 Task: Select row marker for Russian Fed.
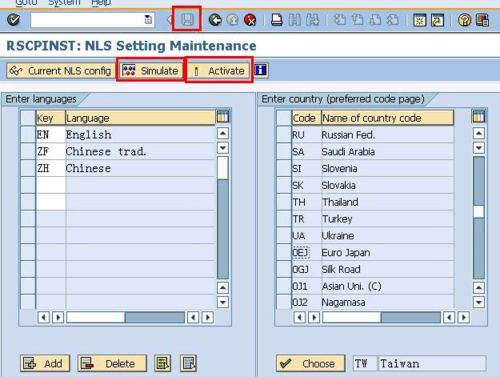(x=284, y=135)
